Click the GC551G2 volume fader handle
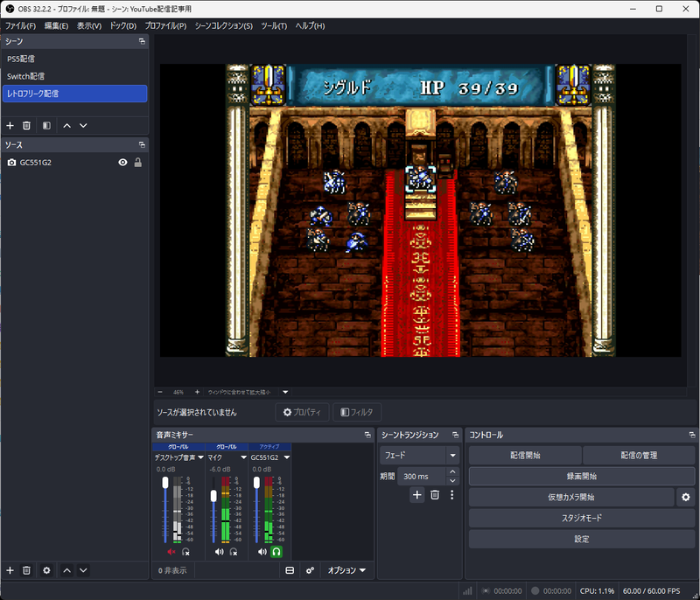 click(x=256, y=483)
